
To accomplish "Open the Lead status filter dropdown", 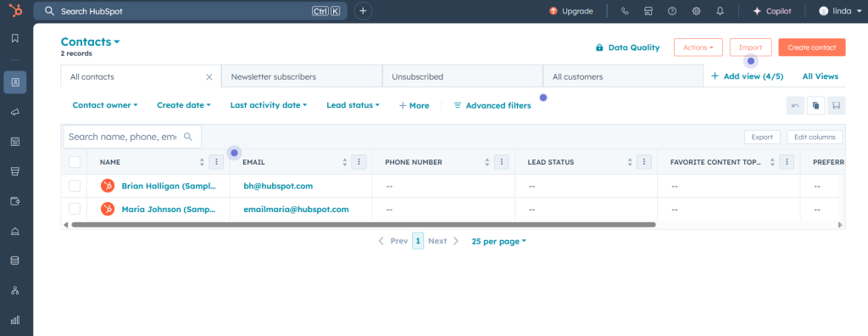I will (353, 105).
